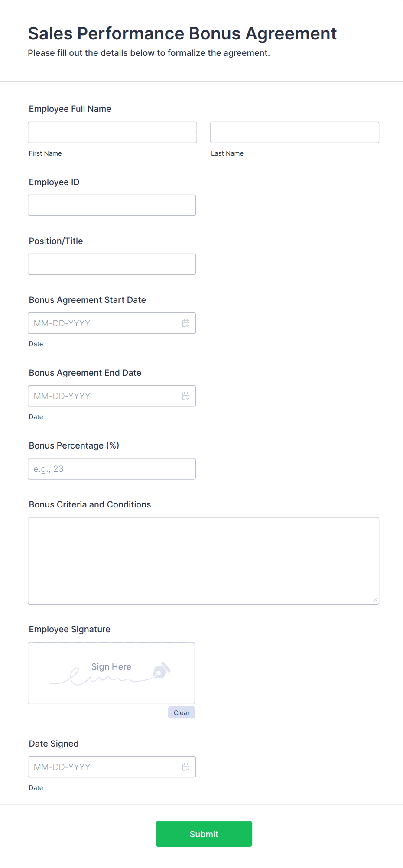Click inside the Employee Signature Sign Here area

coord(111,673)
